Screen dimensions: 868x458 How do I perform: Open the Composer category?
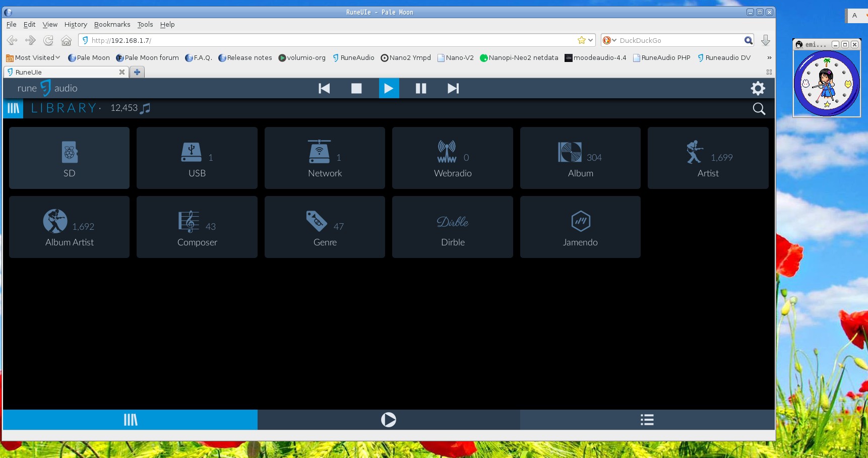(197, 227)
